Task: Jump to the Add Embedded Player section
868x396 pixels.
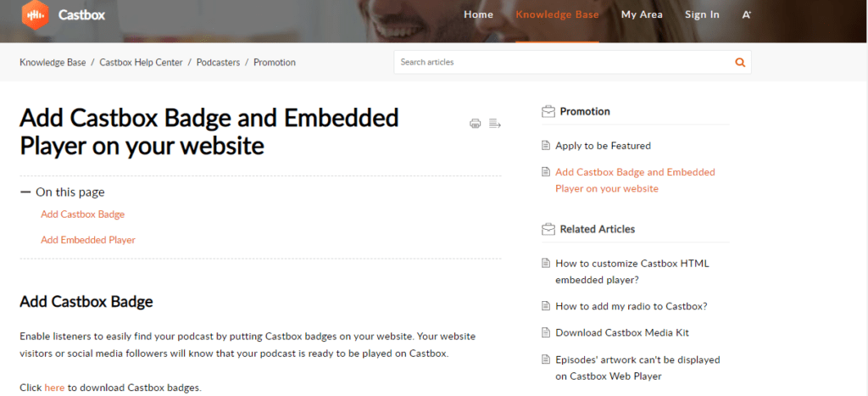Action: (88, 240)
